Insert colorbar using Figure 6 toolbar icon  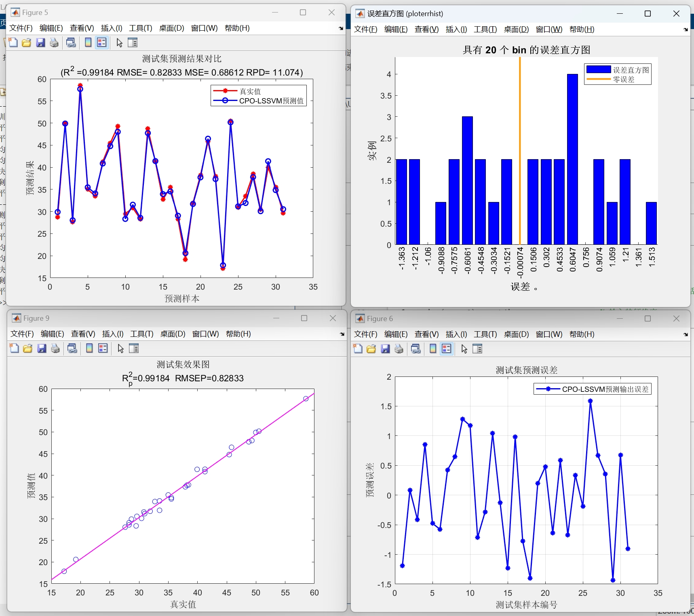[x=433, y=349]
